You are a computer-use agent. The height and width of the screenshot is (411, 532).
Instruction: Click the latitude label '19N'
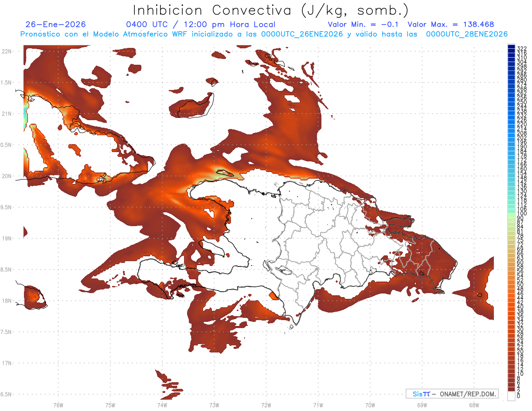pyautogui.click(x=6, y=238)
